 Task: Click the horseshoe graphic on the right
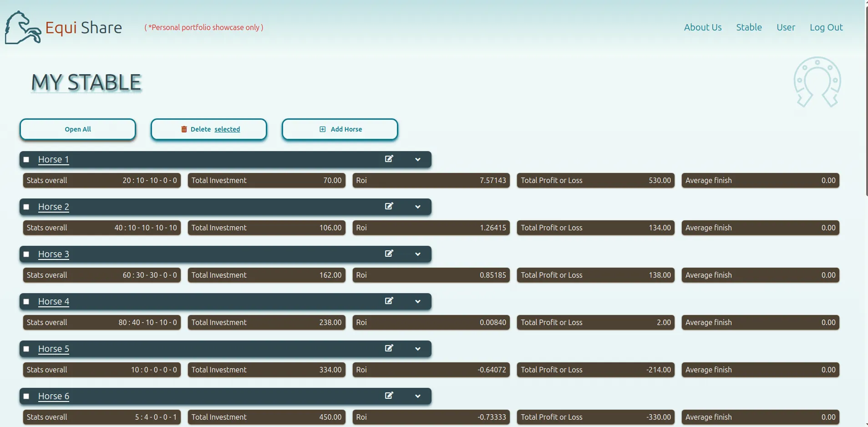pyautogui.click(x=817, y=82)
